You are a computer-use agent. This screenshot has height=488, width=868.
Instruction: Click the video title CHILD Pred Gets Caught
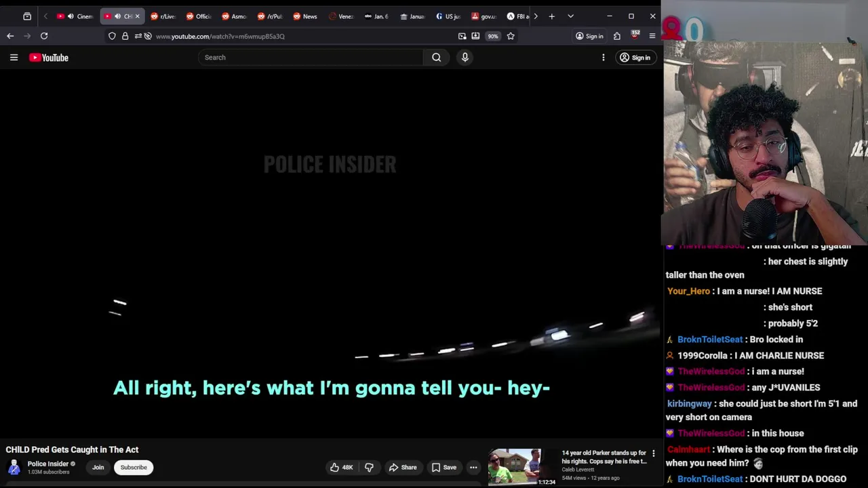pos(72,449)
